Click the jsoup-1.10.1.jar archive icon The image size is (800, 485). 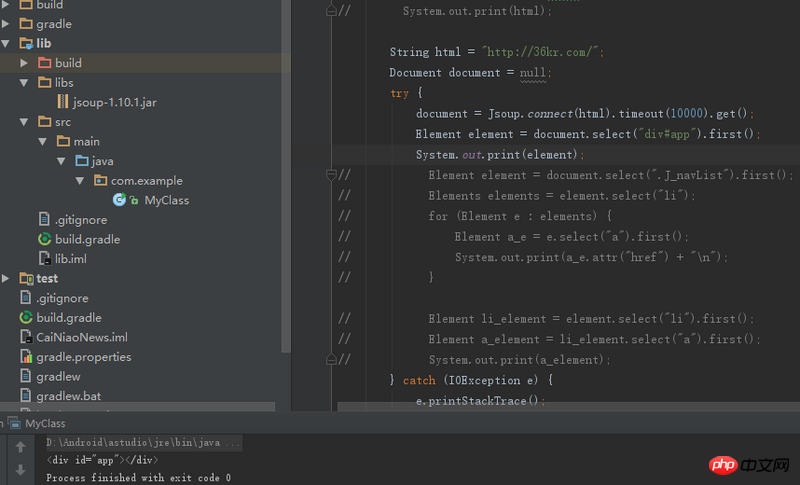tap(62, 102)
